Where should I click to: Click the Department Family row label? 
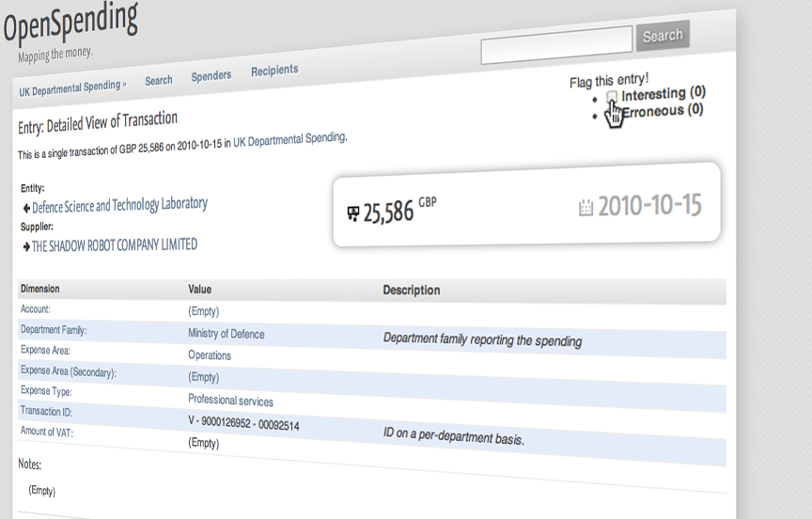coord(54,330)
